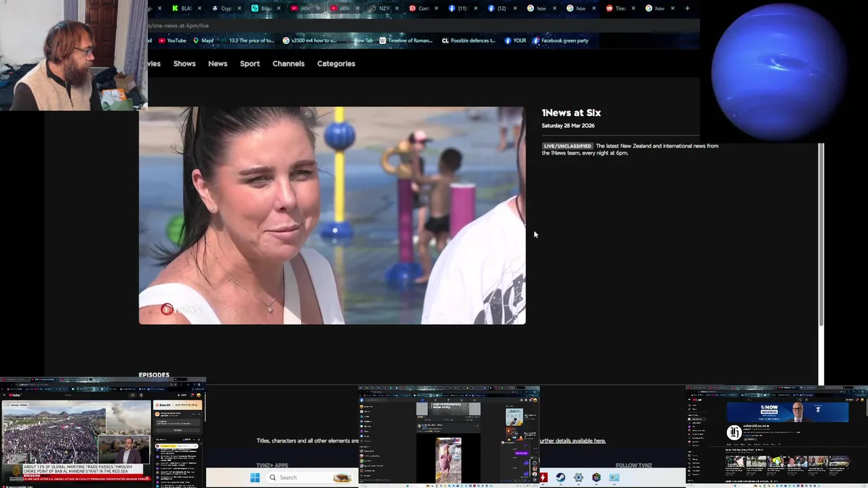Select the nzherald window thumbnail
The width and height of the screenshot is (868, 488).
[x=777, y=436]
